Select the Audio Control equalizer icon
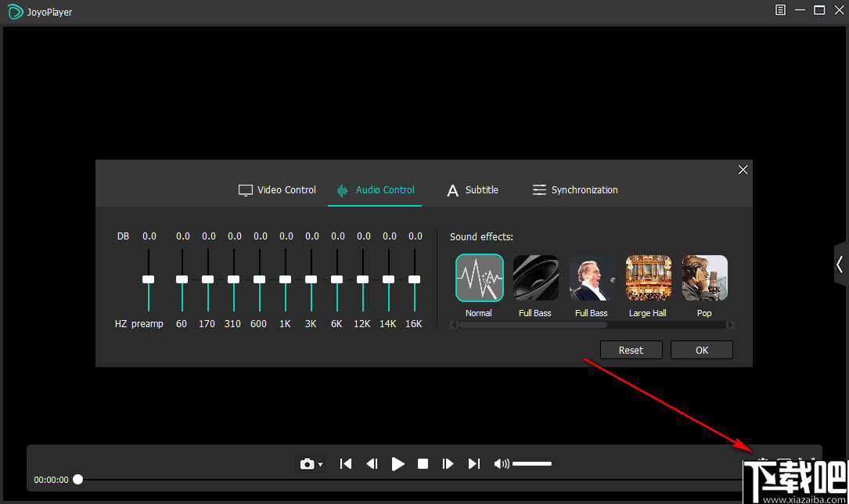Image resolution: width=849 pixels, height=504 pixels. [x=342, y=189]
